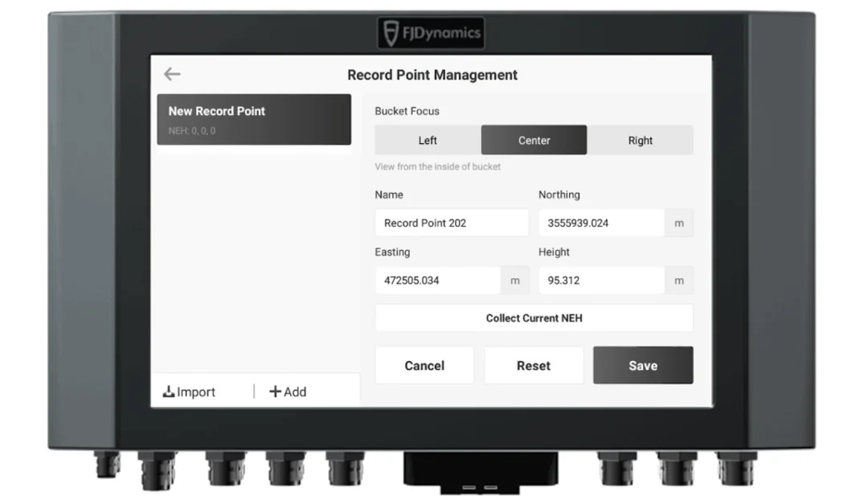The image size is (868, 500).
Task: Tap the Northing unit 'm' box
Action: coord(679,223)
